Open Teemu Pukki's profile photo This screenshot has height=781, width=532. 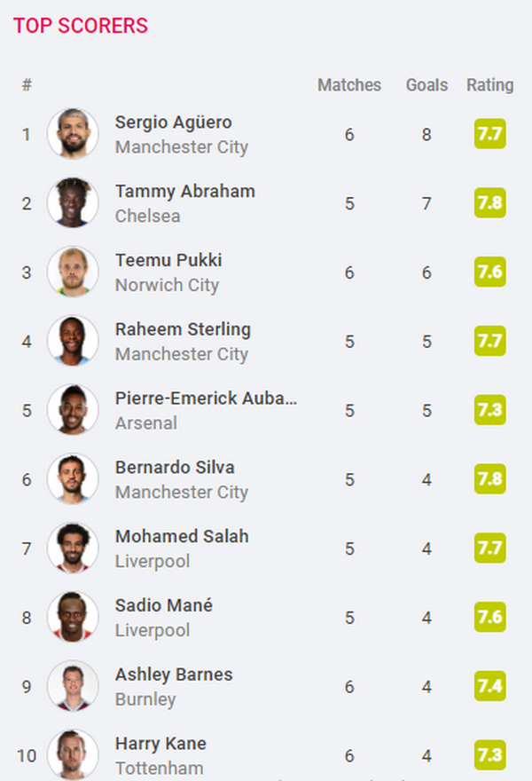tap(73, 272)
